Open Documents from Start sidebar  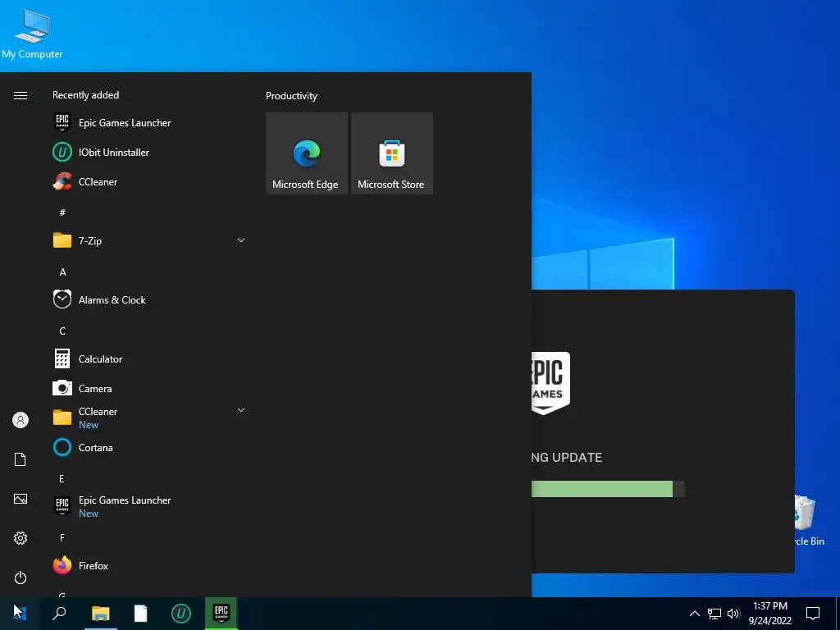click(21, 459)
